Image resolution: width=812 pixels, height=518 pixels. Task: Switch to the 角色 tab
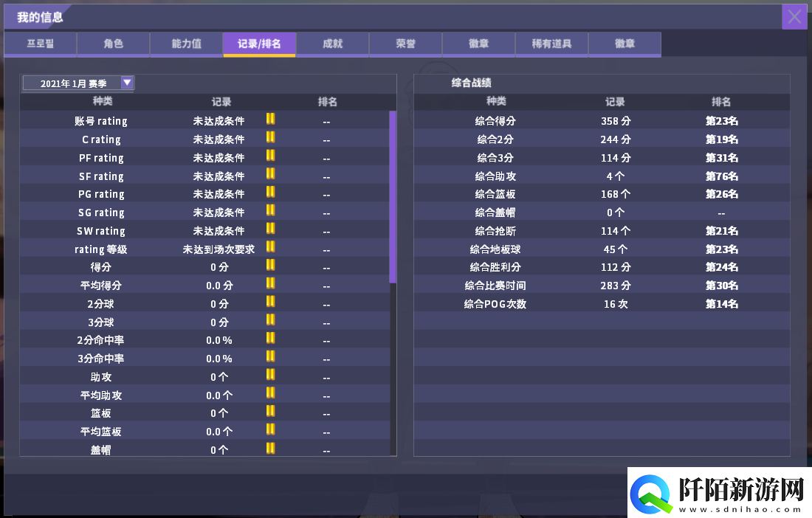[113, 44]
